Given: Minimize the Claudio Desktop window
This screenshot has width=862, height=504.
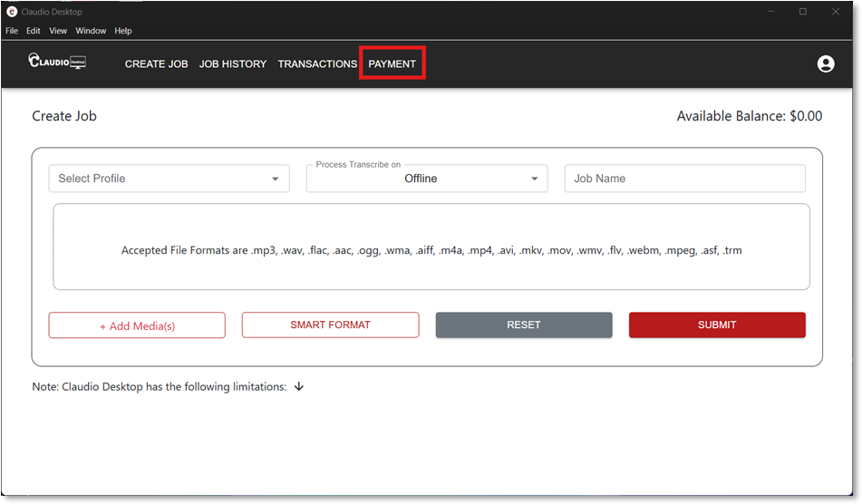Looking at the screenshot, I should pyautogui.click(x=770, y=12).
